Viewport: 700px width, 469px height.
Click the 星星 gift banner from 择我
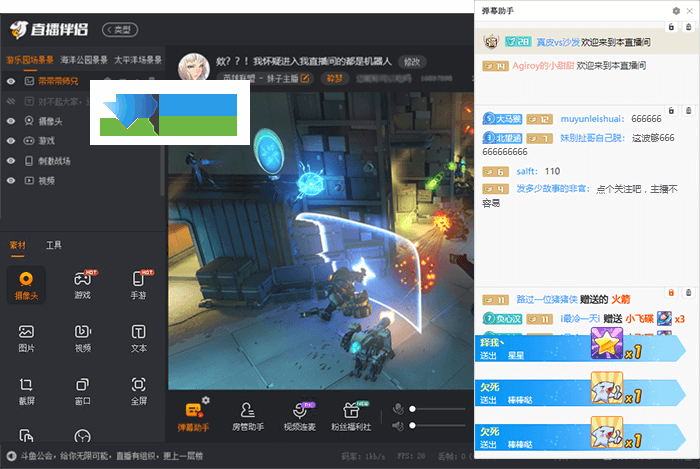[x=580, y=348]
